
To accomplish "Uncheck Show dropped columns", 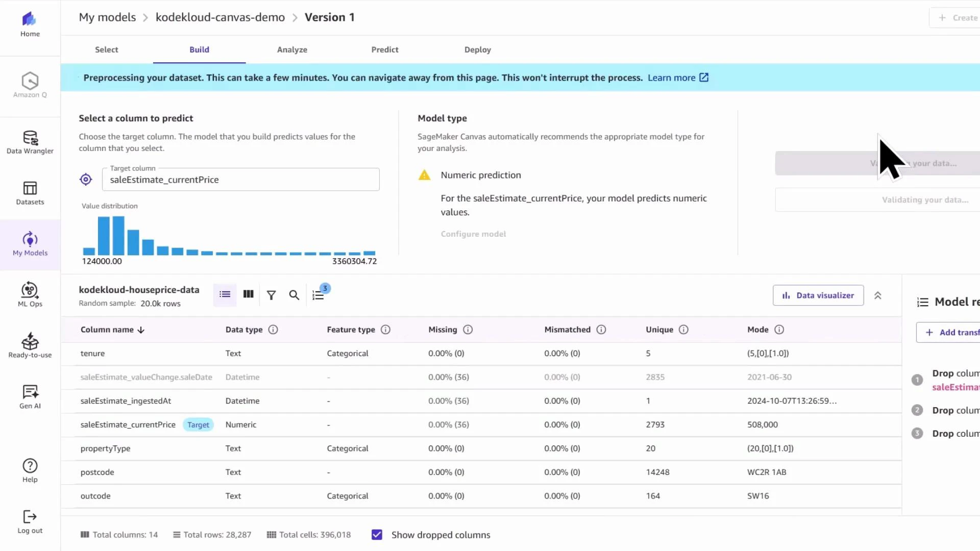I will pos(377,535).
